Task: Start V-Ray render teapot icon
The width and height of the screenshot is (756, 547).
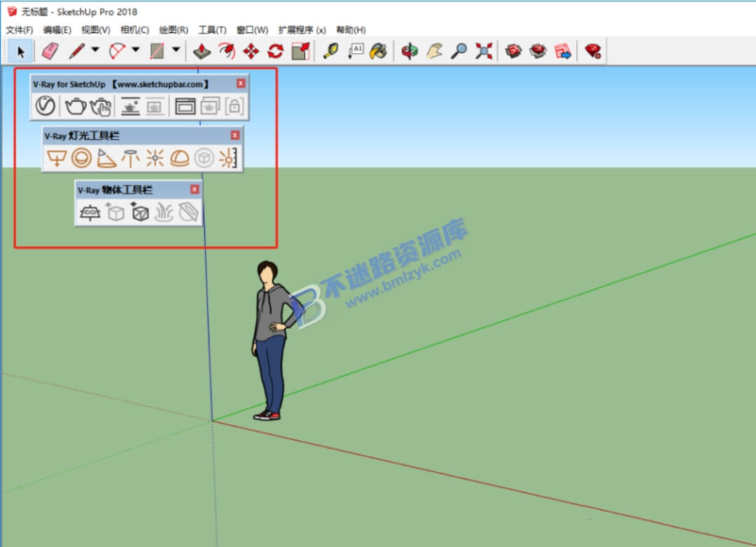Action: pyautogui.click(x=76, y=106)
